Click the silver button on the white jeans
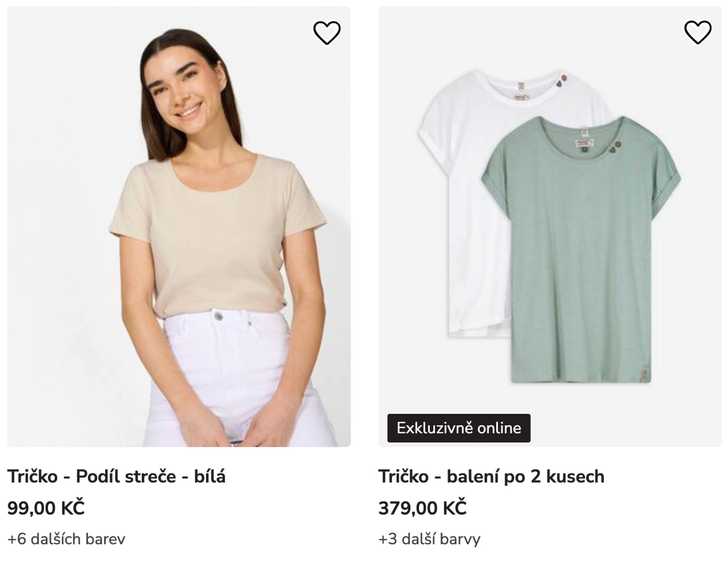This screenshot has width=728, height=565. click(218, 316)
